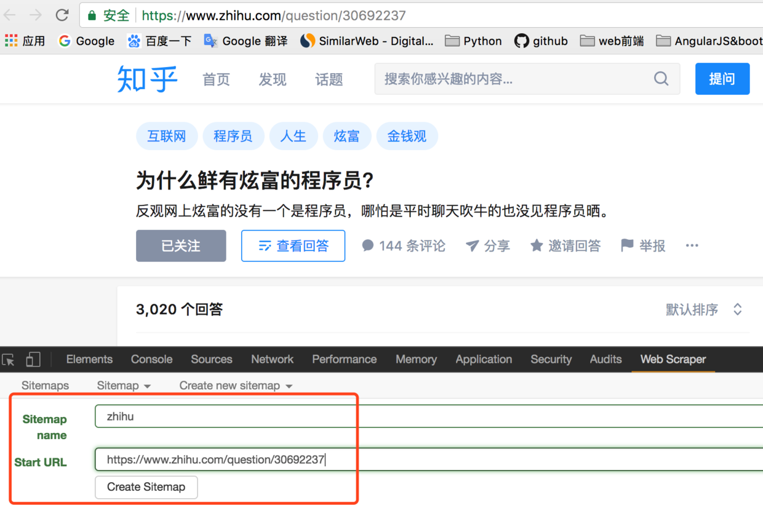
Task: Go forward with the browser arrow
Action: point(35,15)
